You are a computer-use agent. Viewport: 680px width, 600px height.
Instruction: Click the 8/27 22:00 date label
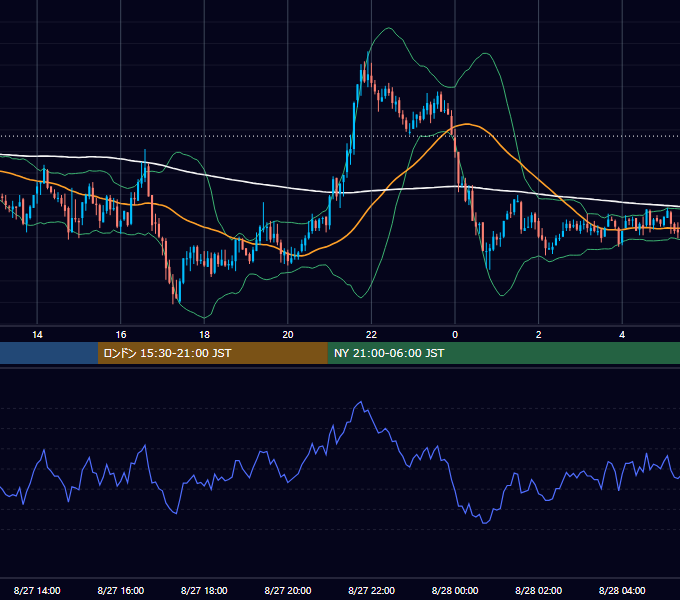click(x=372, y=590)
